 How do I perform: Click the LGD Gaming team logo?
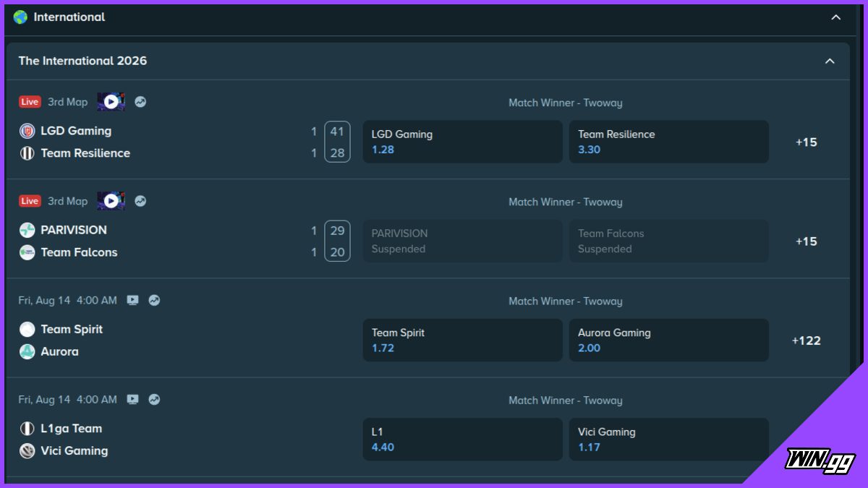click(27, 131)
